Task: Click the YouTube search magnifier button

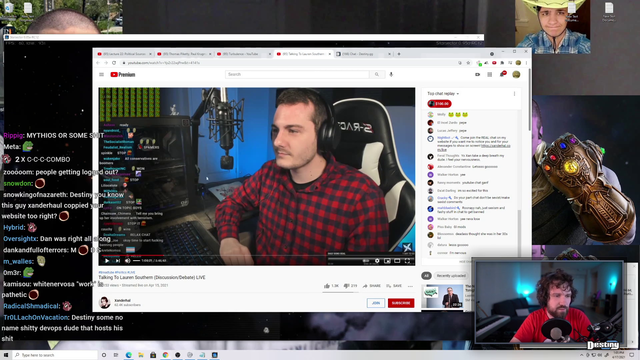Action: (377, 74)
